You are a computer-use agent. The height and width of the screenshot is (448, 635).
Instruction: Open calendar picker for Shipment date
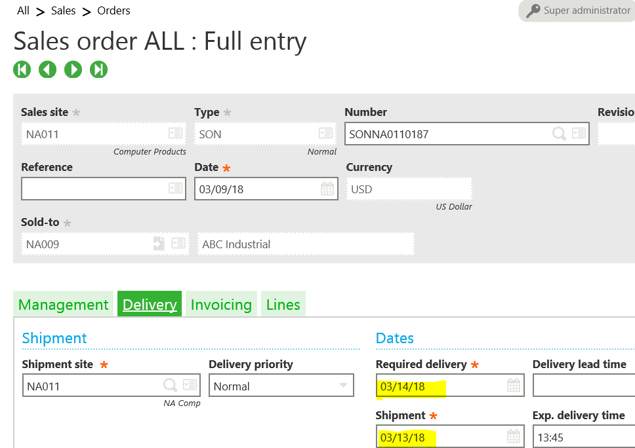pyautogui.click(x=513, y=437)
